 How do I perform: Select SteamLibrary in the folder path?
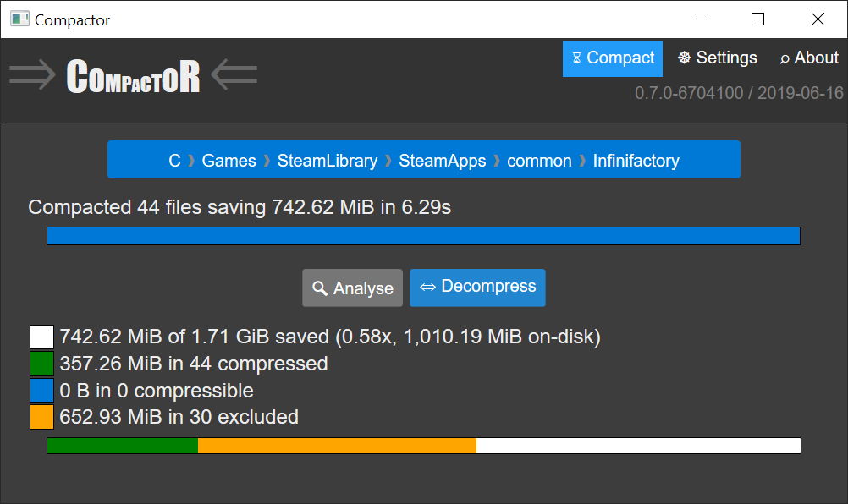[x=328, y=161]
